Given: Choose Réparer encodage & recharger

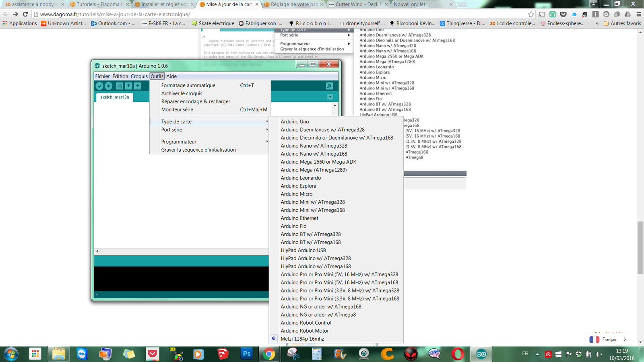Looking at the screenshot, I should (209, 101).
